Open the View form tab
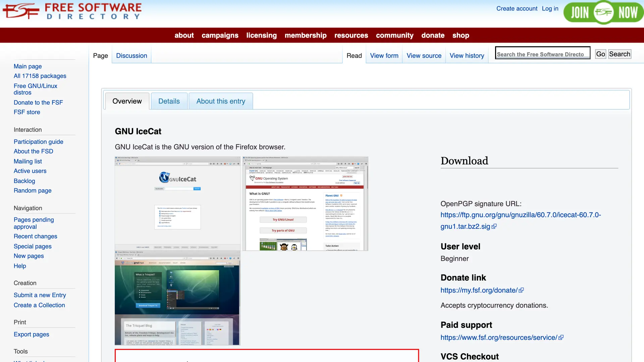Screen dimensions: 644x362 [x=384, y=56]
